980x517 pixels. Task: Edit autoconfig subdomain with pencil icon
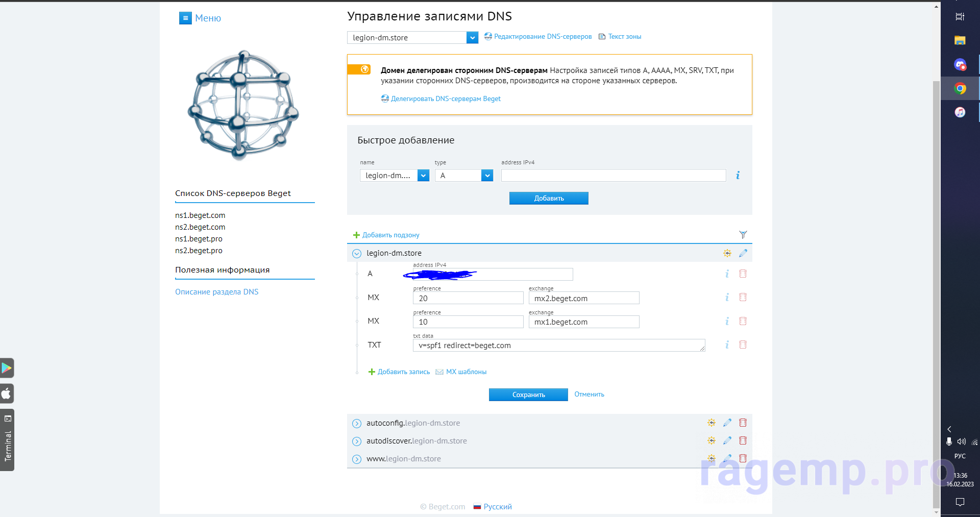pyautogui.click(x=727, y=423)
